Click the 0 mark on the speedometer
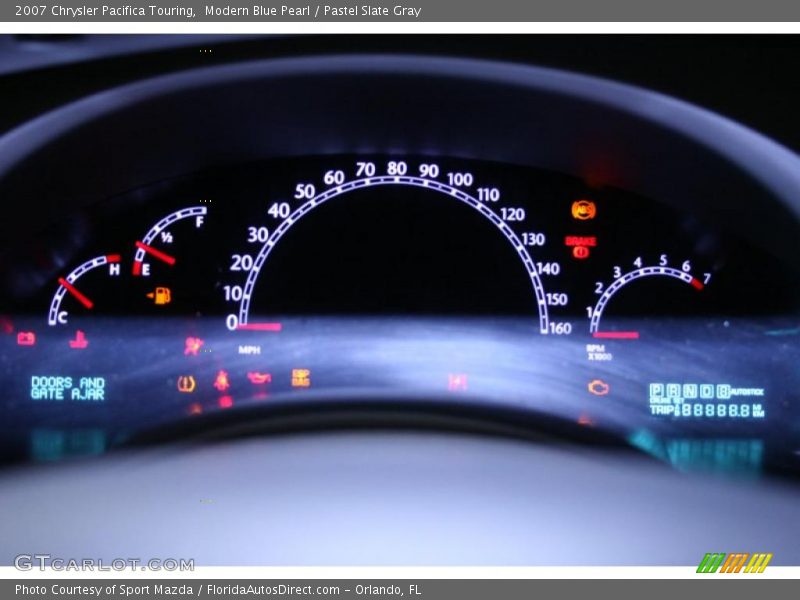Viewport: 800px width, 600px height. pos(232,322)
